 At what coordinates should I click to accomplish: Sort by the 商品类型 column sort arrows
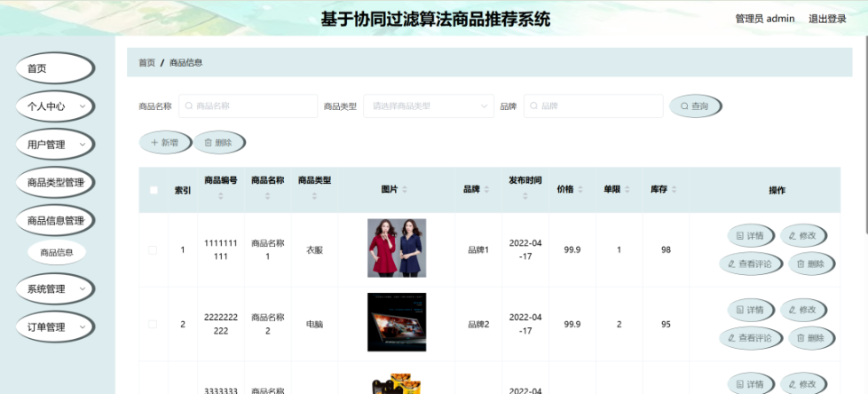314,196
